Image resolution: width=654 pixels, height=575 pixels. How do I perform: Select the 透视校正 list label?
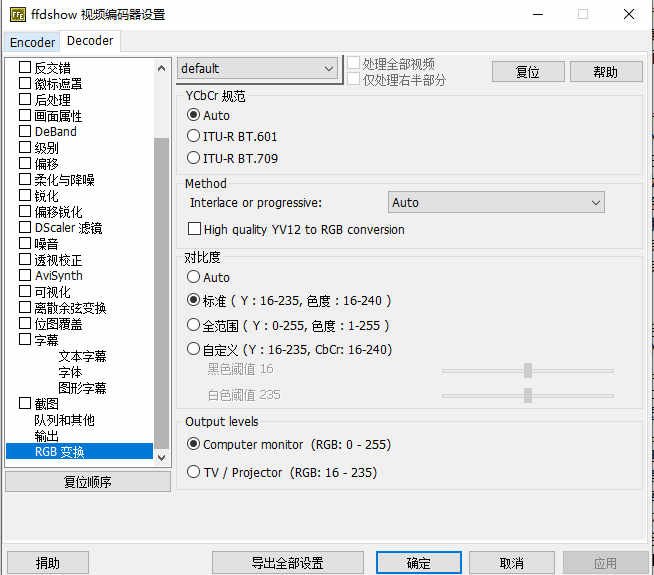point(58,260)
